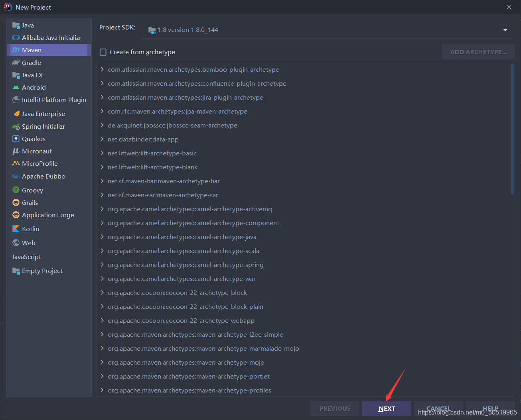The height and width of the screenshot is (420, 521).
Task: Click the archetype list vertical scrollbar
Action: [512, 130]
